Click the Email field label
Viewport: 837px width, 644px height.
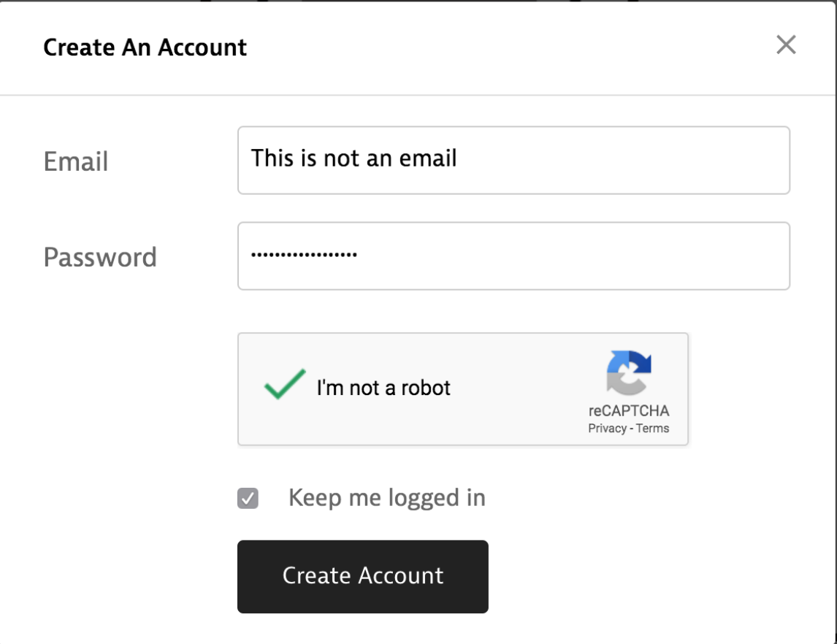[74, 161]
